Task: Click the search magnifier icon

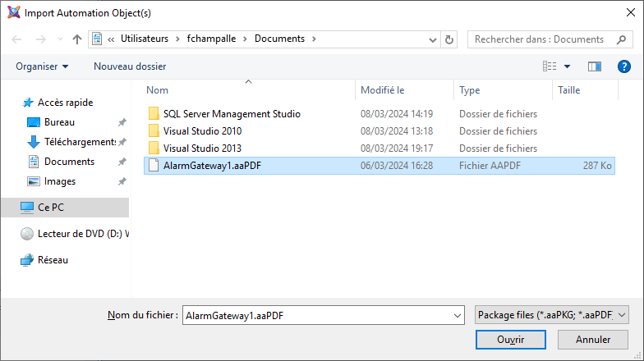Action: 620,39
